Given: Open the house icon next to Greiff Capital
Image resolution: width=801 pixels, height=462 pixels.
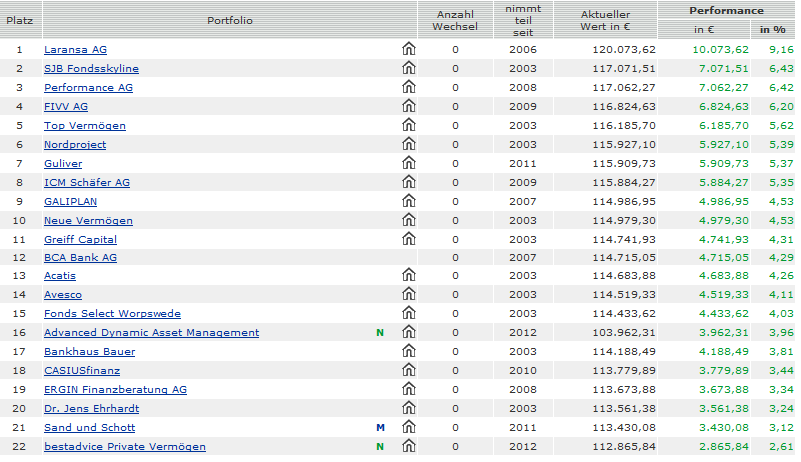Looking at the screenshot, I should pos(408,239).
